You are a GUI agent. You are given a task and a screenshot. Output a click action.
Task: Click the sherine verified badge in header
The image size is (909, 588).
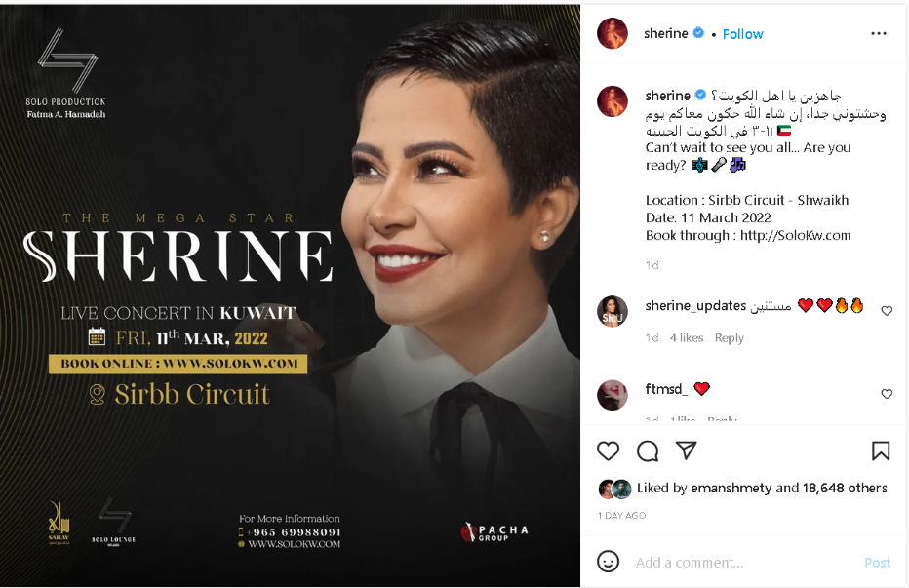698,33
